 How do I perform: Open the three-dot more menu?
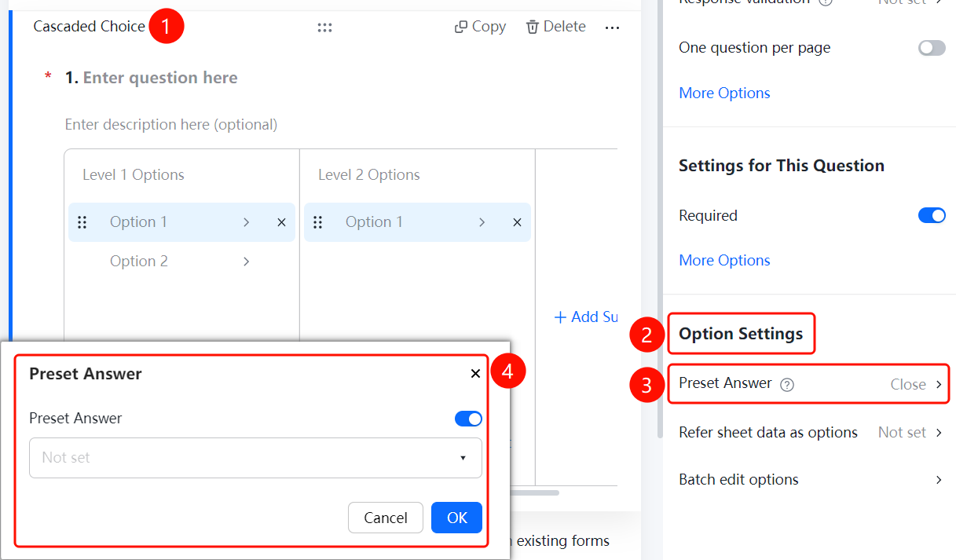tap(613, 27)
